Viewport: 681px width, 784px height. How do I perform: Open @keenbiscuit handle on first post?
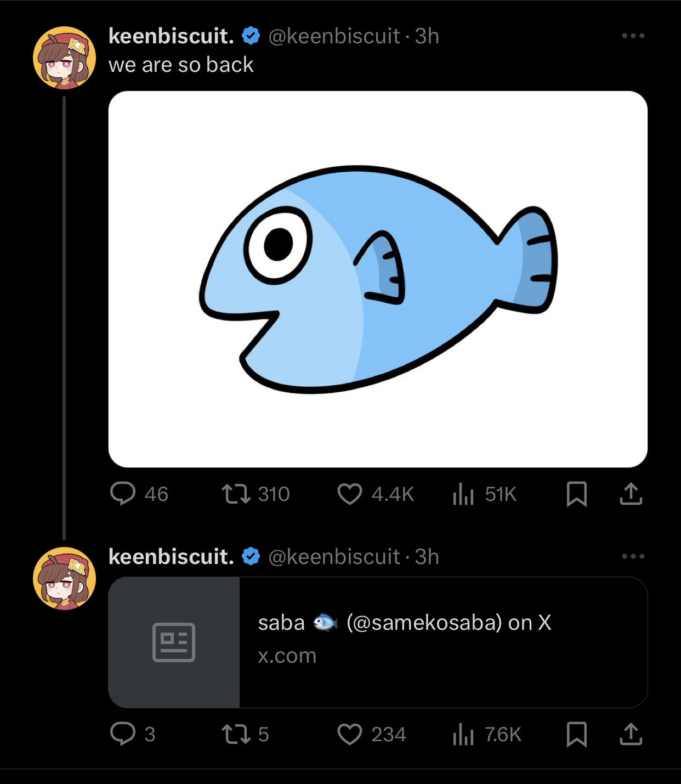point(334,36)
